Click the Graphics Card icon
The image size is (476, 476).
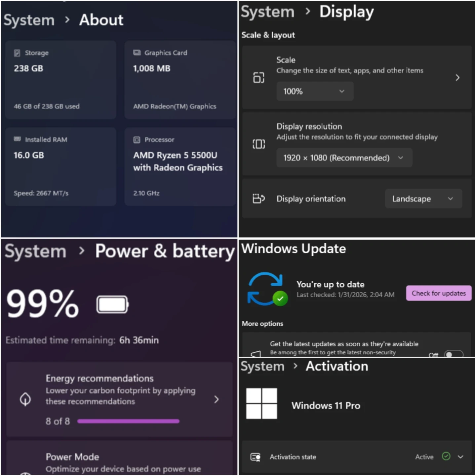(x=137, y=53)
